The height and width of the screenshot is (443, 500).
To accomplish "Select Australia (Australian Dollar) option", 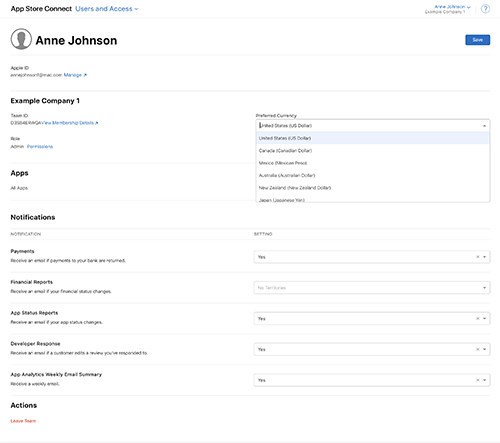I will (373, 175).
